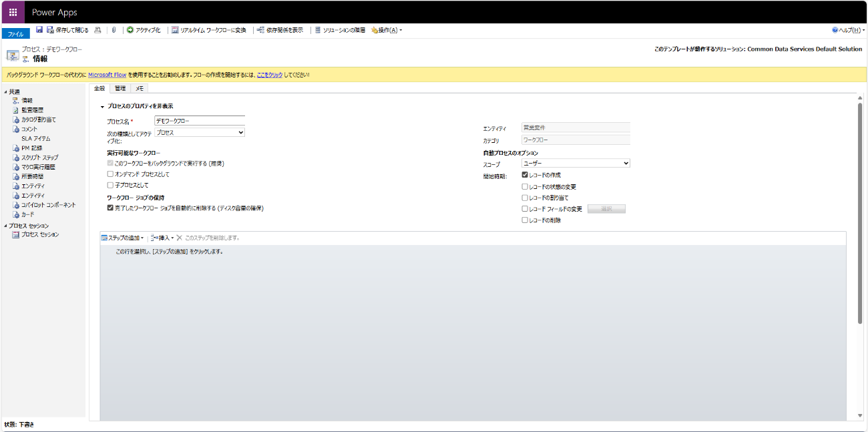Switch to the 管理 tab
The height and width of the screenshot is (432, 868).
(120, 88)
